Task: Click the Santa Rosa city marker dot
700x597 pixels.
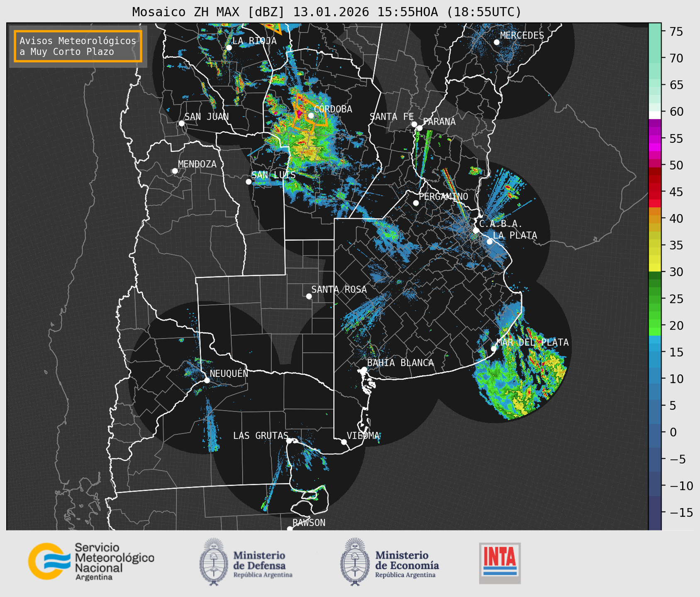Action: [x=309, y=296]
